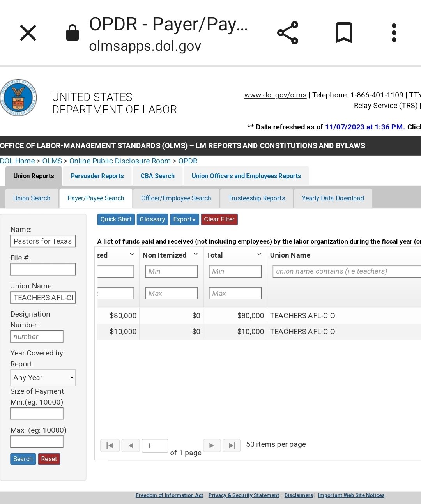Open Trusteeship Reports sub-tab

click(x=256, y=198)
